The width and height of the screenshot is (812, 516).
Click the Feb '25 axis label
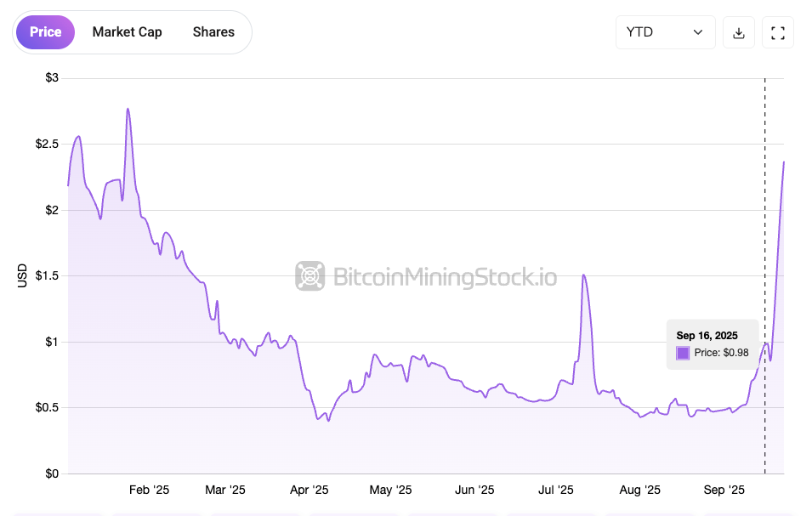click(x=149, y=490)
